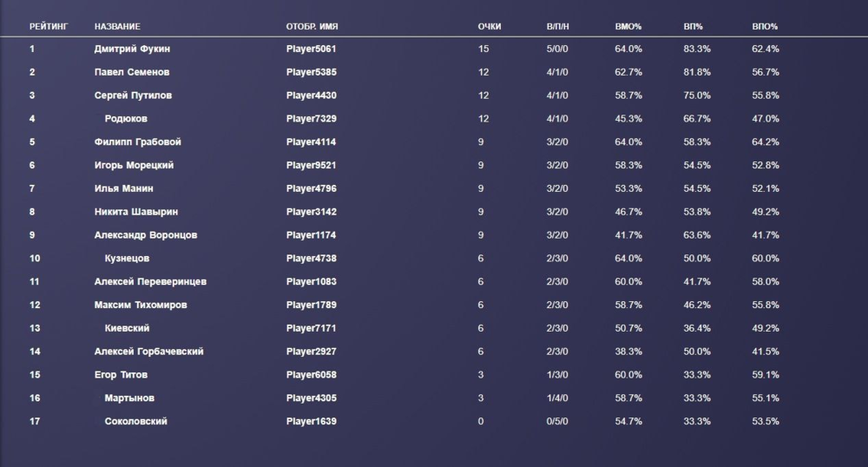Screen dimensions: 868x467
Task: Open the Алексей Переверинцев entry
Action: [150, 281]
